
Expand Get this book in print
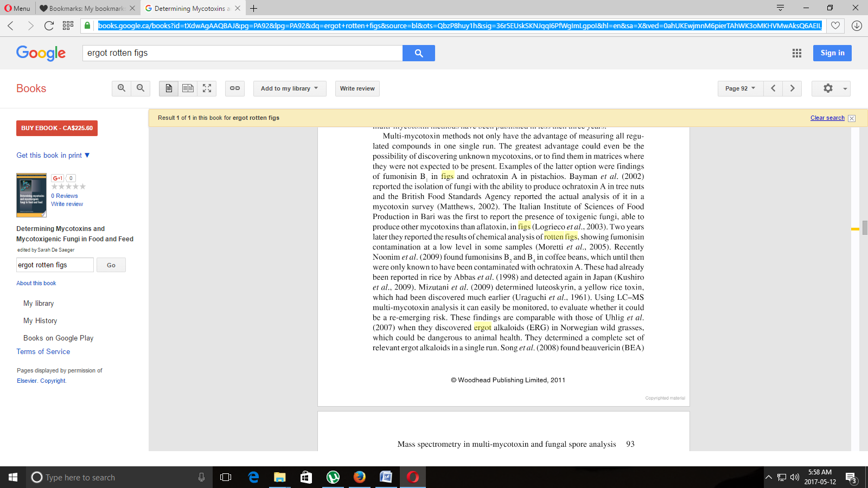click(53, 156)
